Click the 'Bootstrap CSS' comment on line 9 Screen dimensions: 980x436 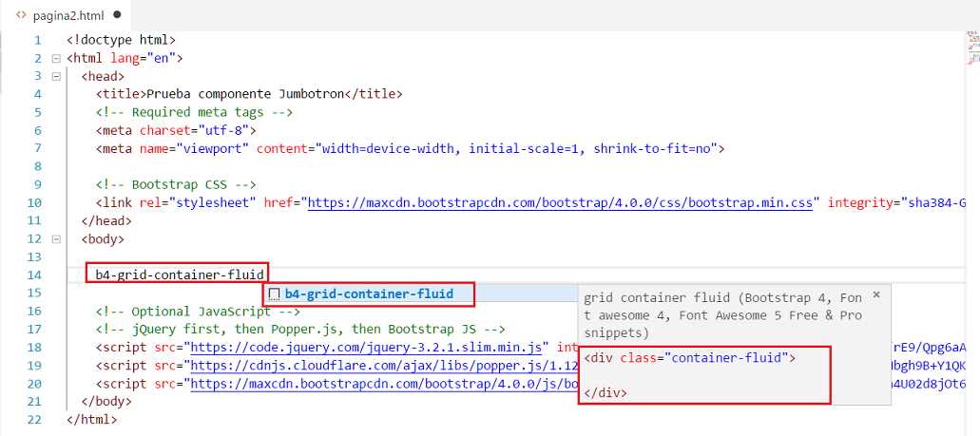(x=176, y=184)
